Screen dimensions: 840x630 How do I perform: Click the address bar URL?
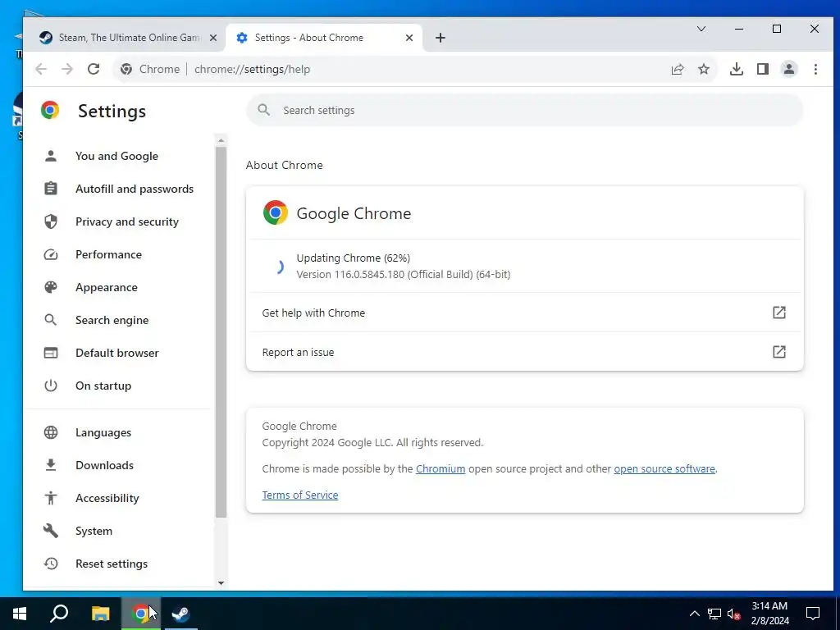pyautogui.click(x=252, y=69)
